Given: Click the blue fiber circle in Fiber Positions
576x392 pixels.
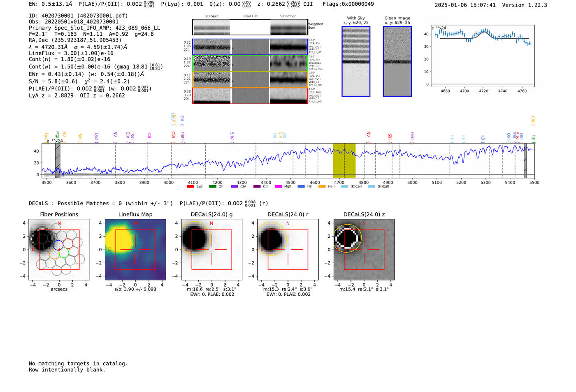Looking at the screenshot, I should point(58,245).
